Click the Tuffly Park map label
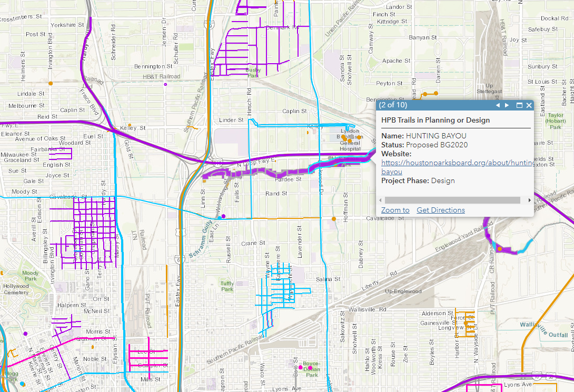This screenshot has width=574, height=392. coord(227,286)
